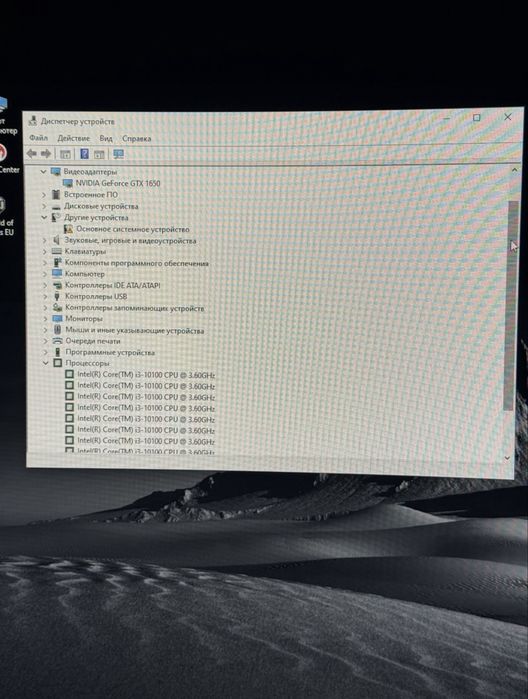Click the Back arrow in the toolbar
Image resolution: width=528 pixels, height=699 pixels.
pos(32,154)
